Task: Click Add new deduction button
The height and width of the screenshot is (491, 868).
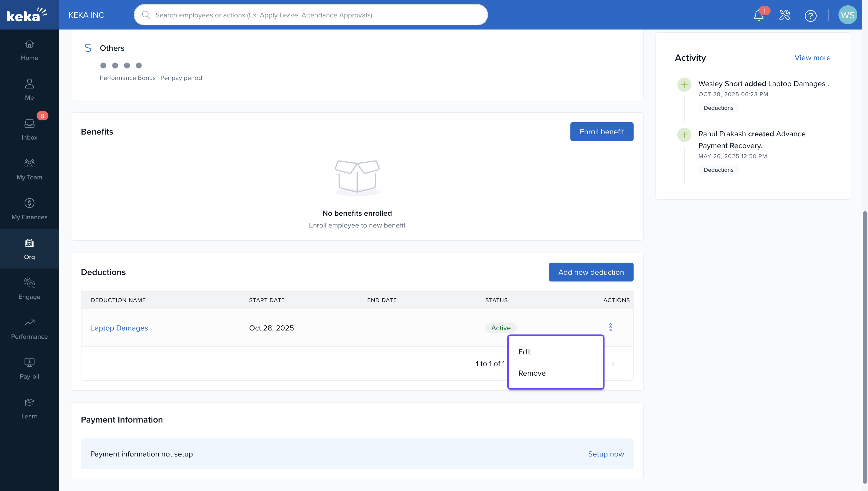Action: tap(591, 272)
